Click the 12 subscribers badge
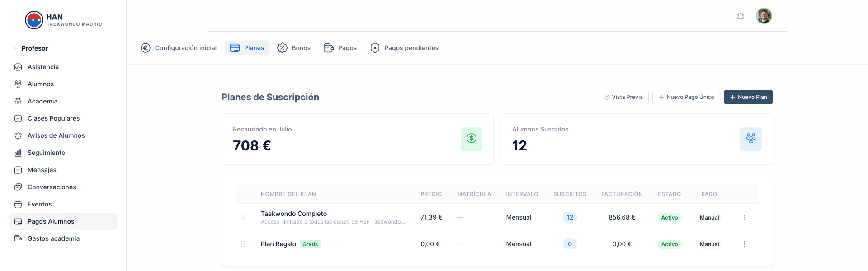 pos(570,217)
